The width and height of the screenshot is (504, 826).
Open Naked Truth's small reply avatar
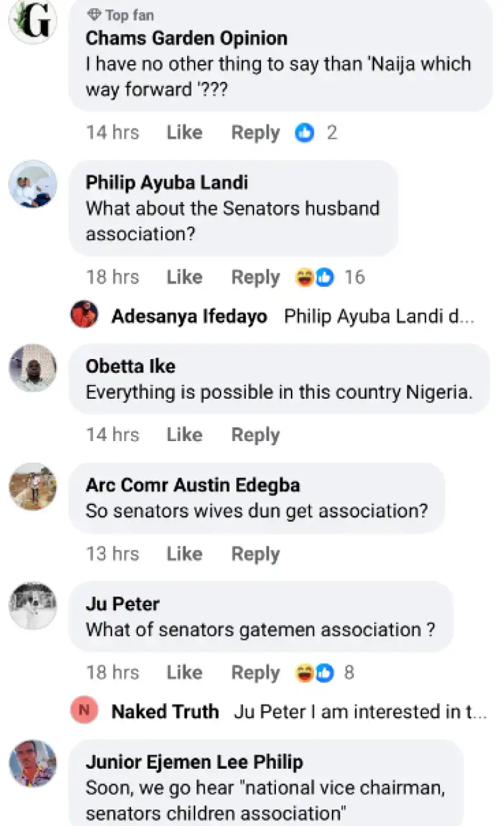84,712
